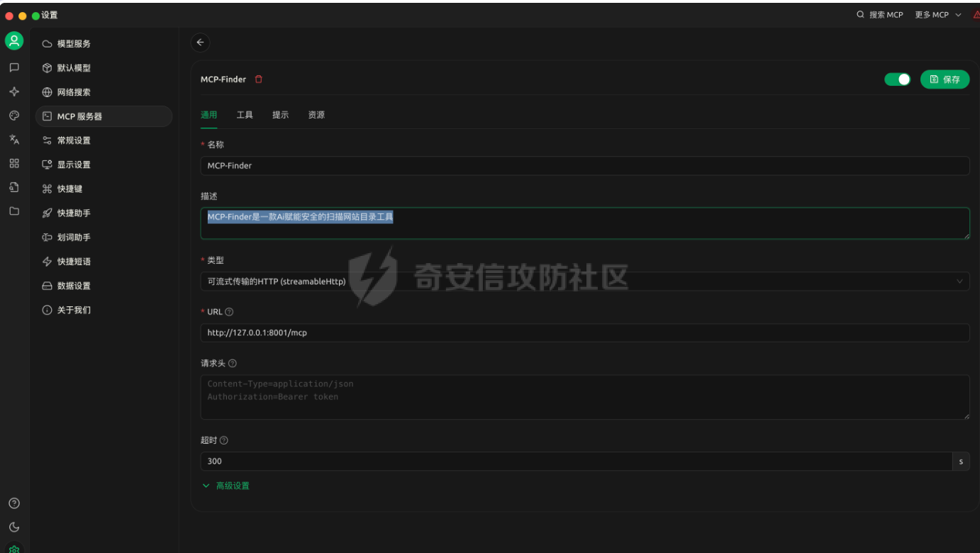The width and height of the screenshot is (980, 553).
Task: Switch to the 工具 tab
Action: coord(245,115)
